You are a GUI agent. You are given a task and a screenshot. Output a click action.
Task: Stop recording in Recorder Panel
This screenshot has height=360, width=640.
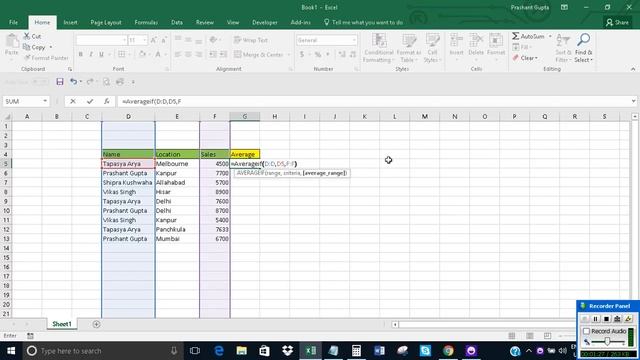tap(607, 318)
